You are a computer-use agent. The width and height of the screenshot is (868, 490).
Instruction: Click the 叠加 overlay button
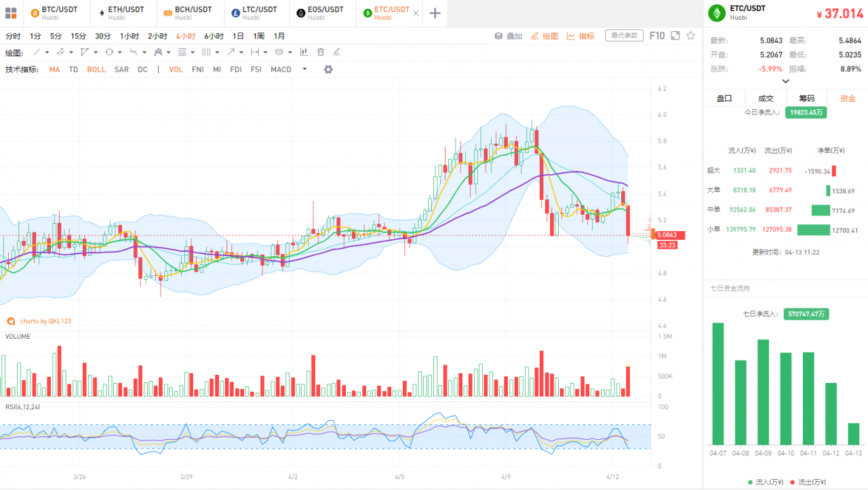tap(509, 36)
